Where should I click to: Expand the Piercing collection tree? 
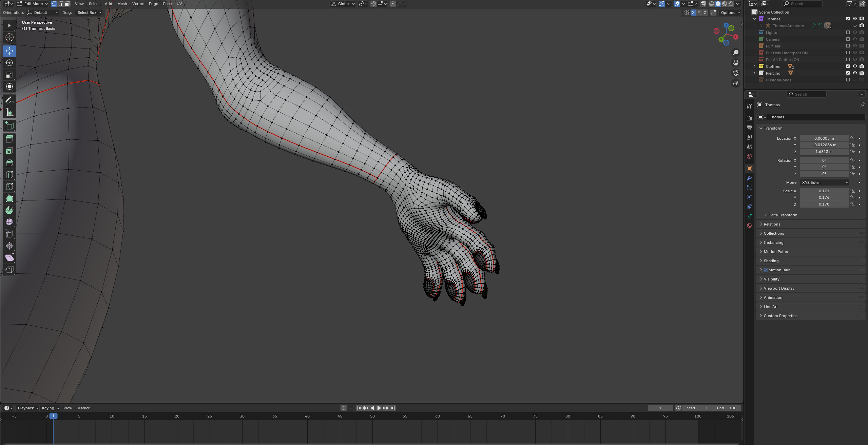pos(755,73)
